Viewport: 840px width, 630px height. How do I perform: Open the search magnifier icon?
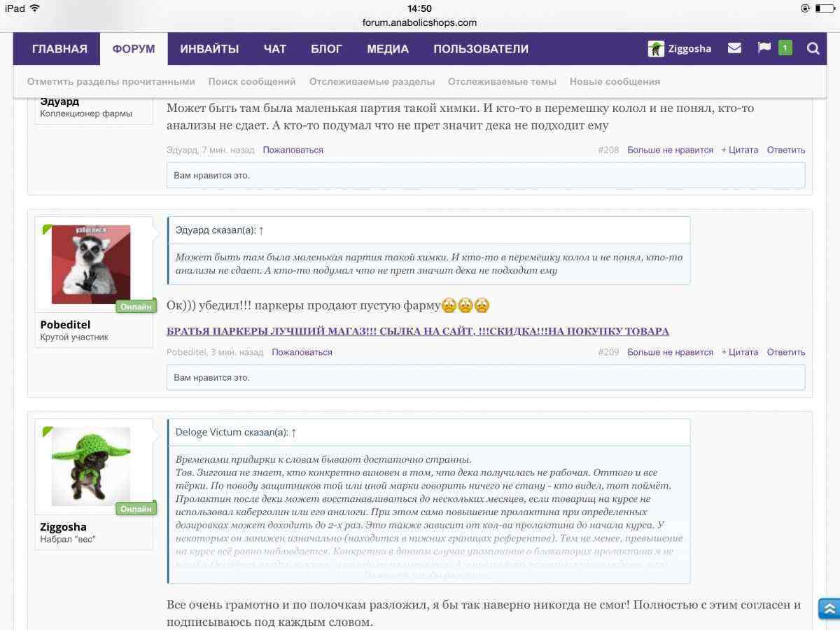pyautogui.click(x=813, y=48)
